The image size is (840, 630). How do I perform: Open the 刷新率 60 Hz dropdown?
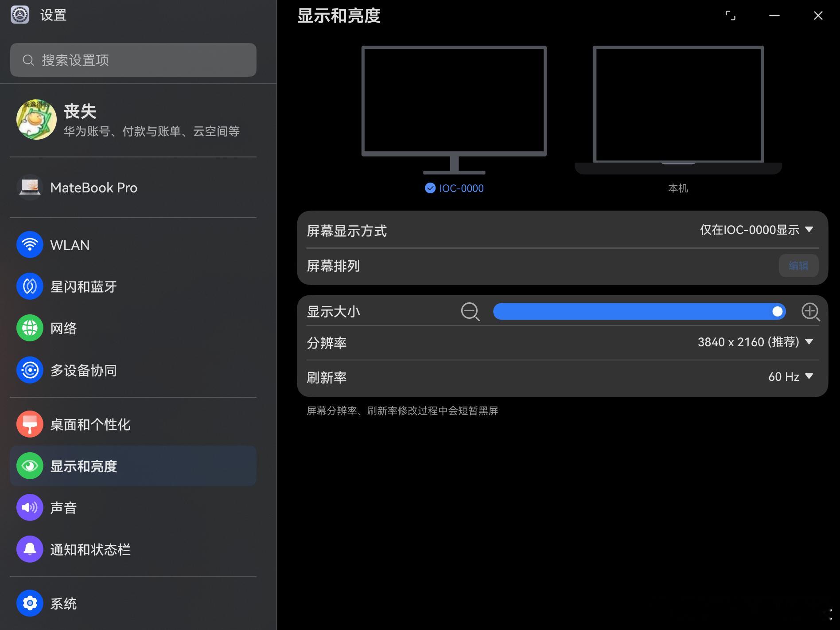791,377
